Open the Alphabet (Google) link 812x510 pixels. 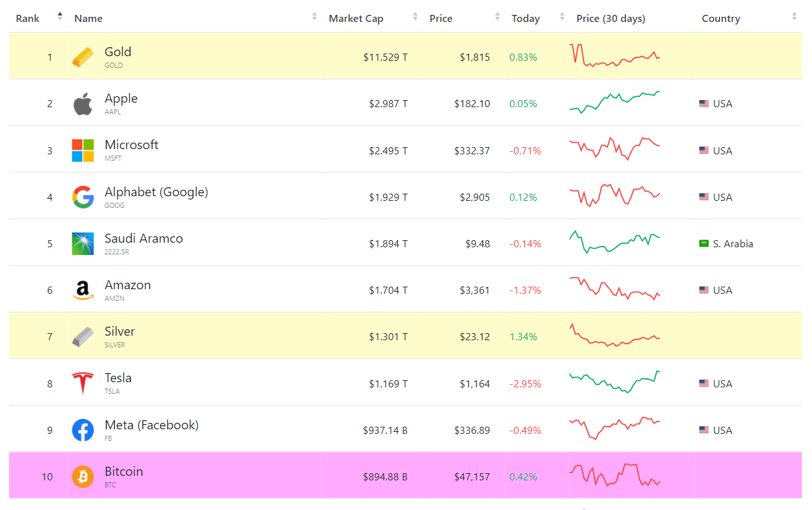pos(156,192)
